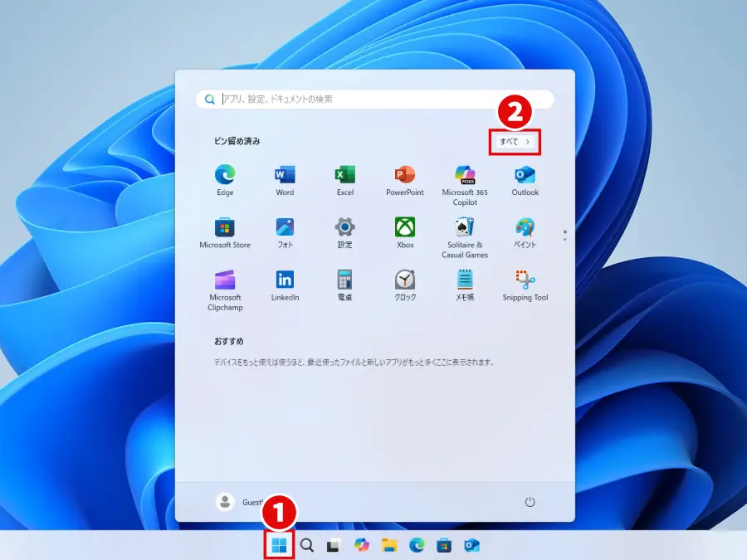Launch Snipping Tool

tap(525, 285)
